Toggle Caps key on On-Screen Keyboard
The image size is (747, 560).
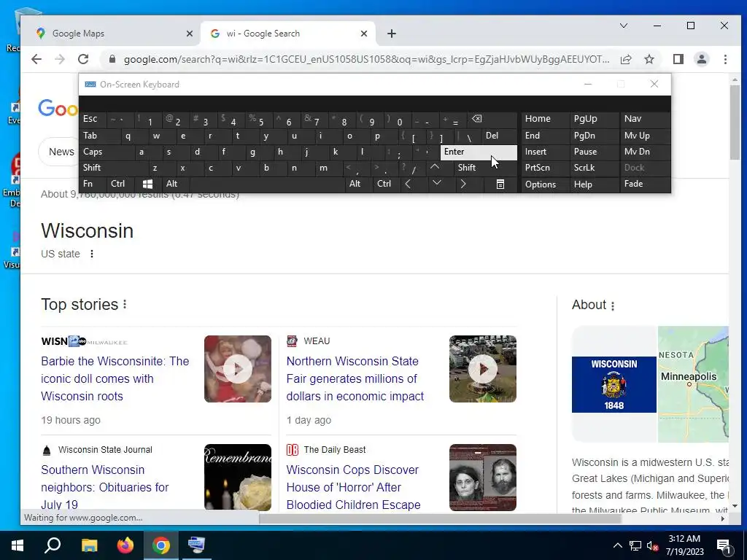click(107, 152)
